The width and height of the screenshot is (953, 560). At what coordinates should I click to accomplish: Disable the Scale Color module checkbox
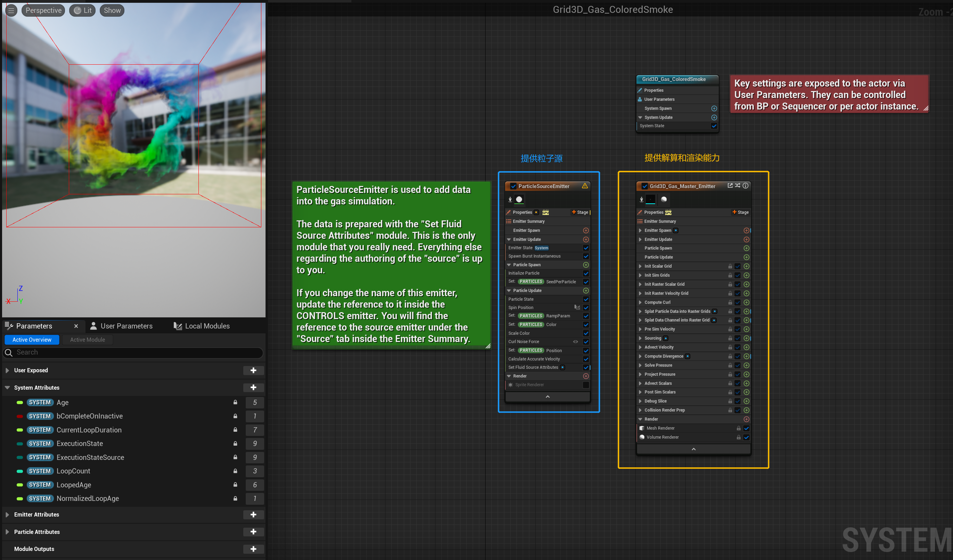pos(586,333)
